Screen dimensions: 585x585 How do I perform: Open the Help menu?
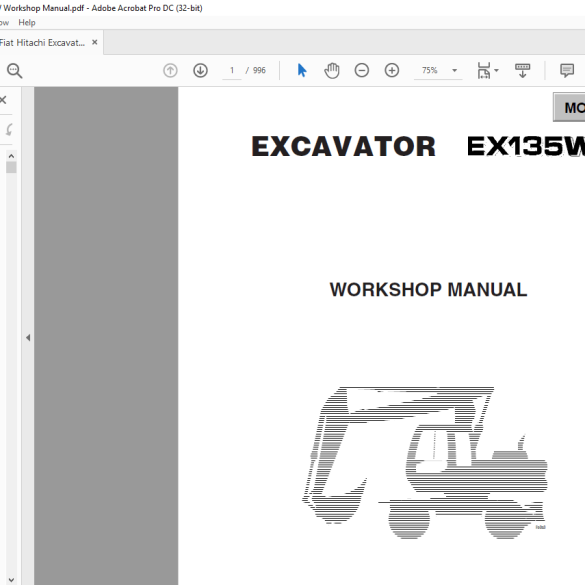coord(27,23)
